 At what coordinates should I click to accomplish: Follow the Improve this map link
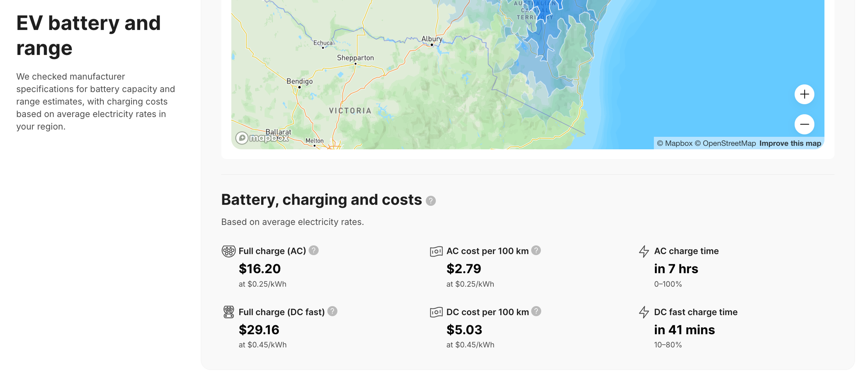(x=790, y=143)
